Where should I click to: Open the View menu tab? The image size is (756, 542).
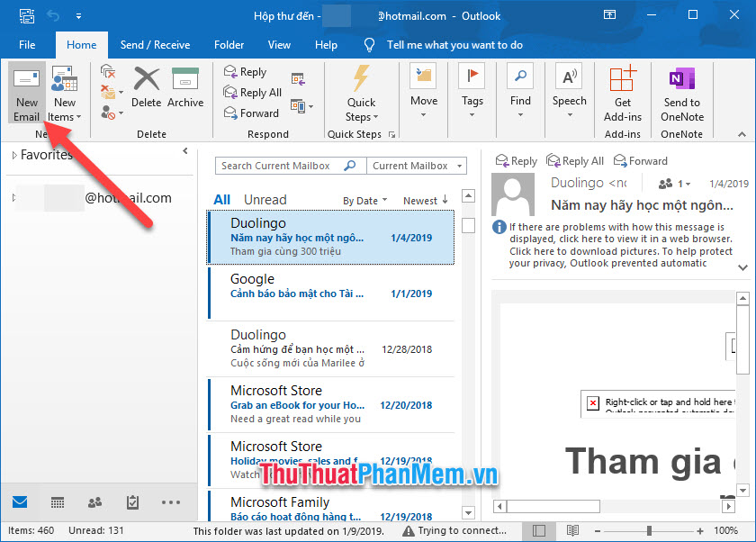pos(279,44)
